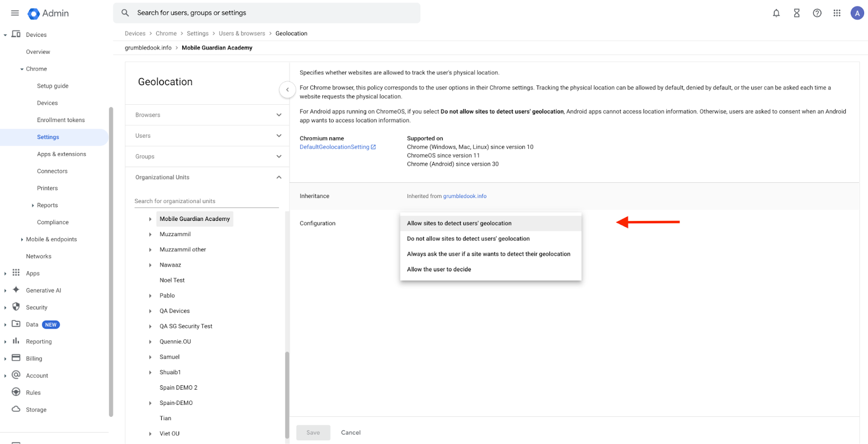Screen dimensions: 868x444
Task: Expand the Mobile Guardian Academy unit arrow
Action: [150, 219]
